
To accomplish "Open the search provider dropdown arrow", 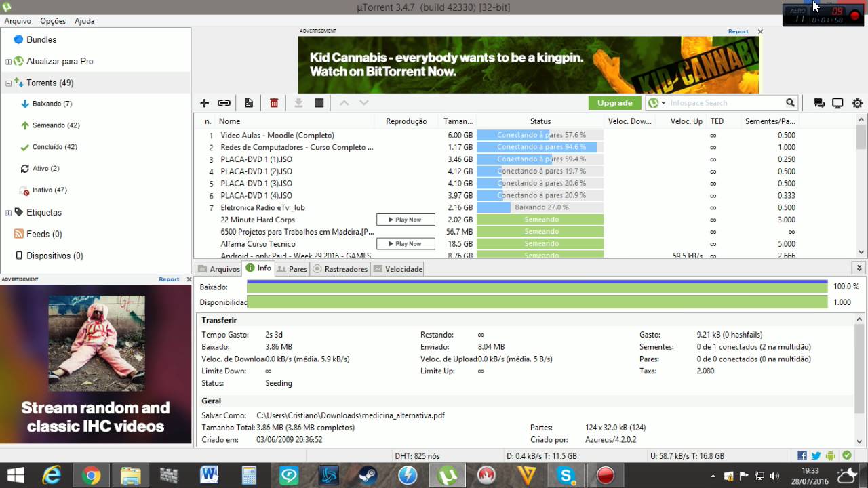I will (x=663, y=104).
